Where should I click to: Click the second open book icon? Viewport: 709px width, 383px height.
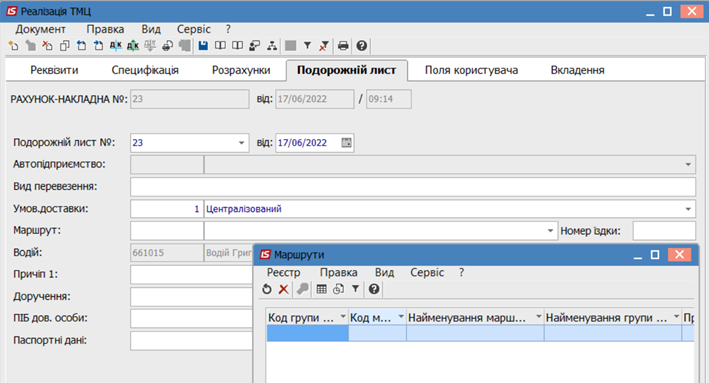[237, 46]
